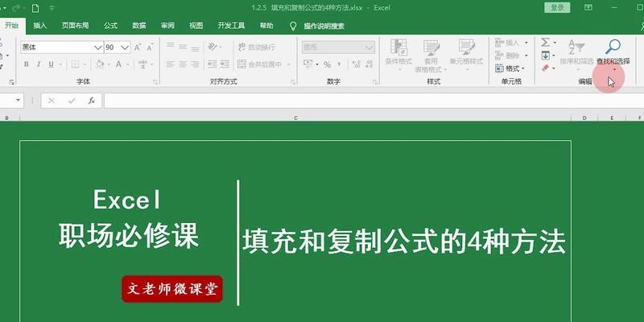Apply font color A icon
644x322 pixels.
click(x=118, y=64)
